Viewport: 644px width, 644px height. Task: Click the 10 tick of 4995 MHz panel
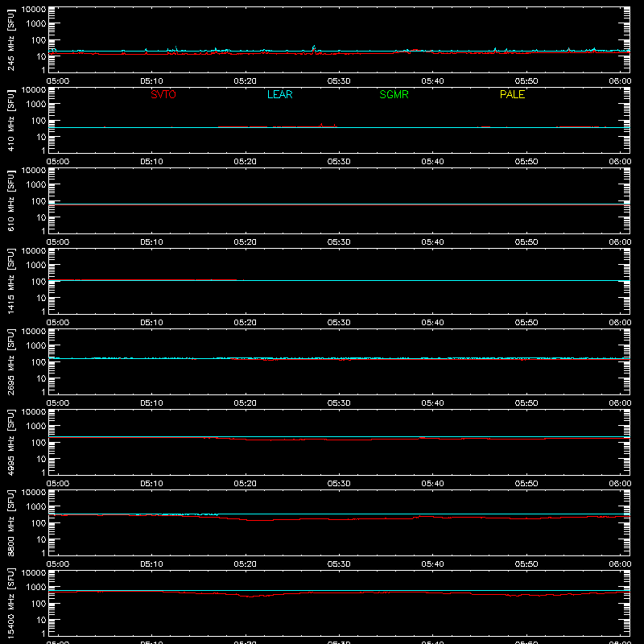[x=41, y=459]
